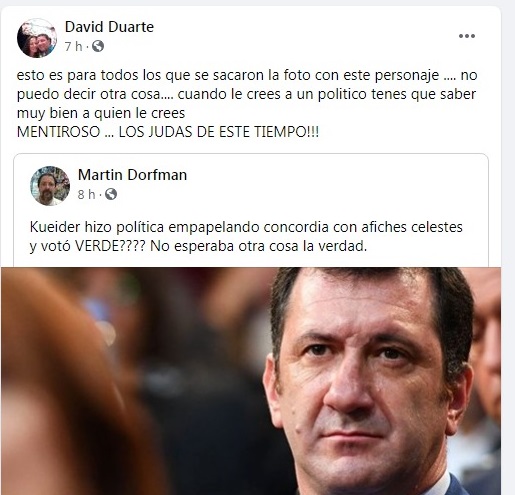Click the phrase "No esperaba otra cosa la verdad."
The height and width of the screenshot is (495, 515).
[x=258, y=246]
